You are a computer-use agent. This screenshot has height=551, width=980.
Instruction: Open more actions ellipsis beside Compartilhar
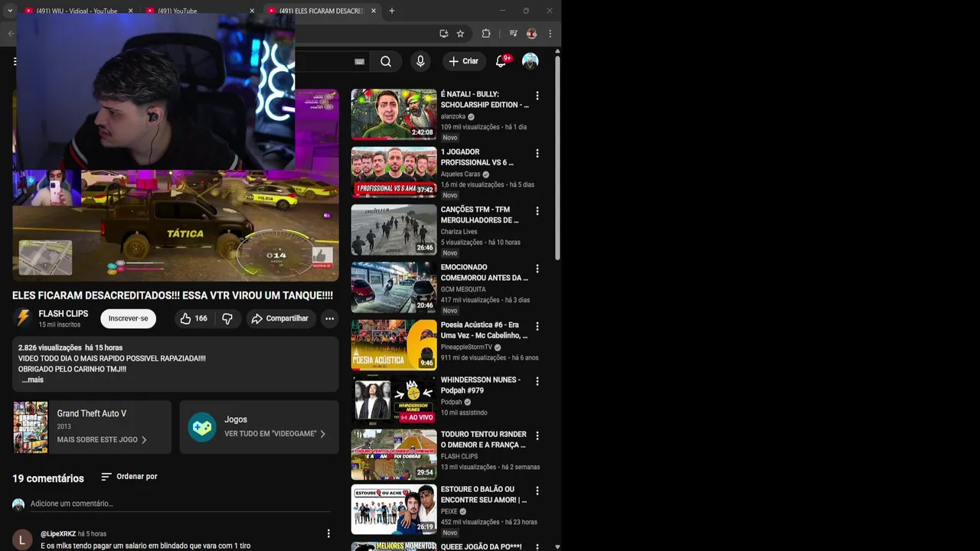(329, 318)
